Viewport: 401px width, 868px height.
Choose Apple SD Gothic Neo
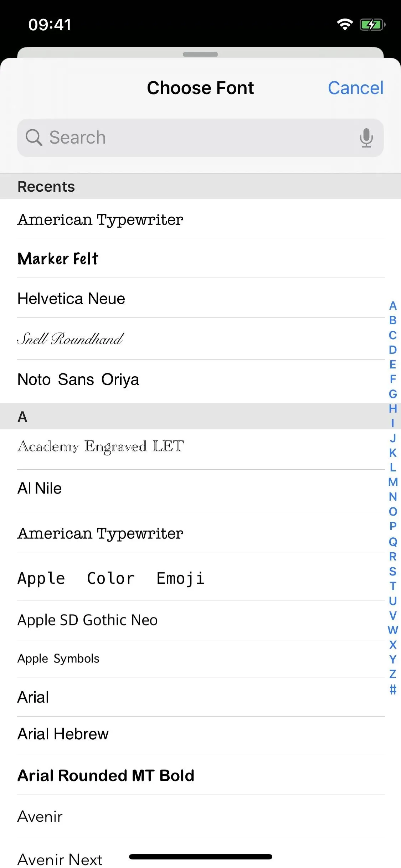tap(87, 620)
